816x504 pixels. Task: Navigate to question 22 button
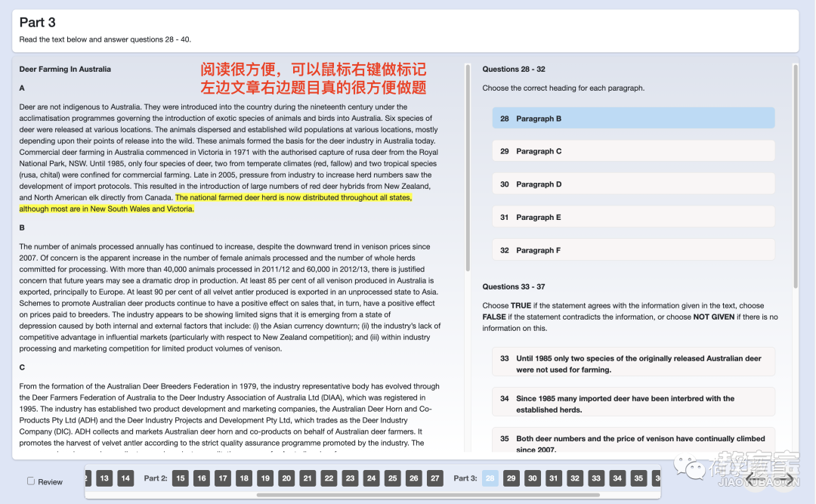329,478
